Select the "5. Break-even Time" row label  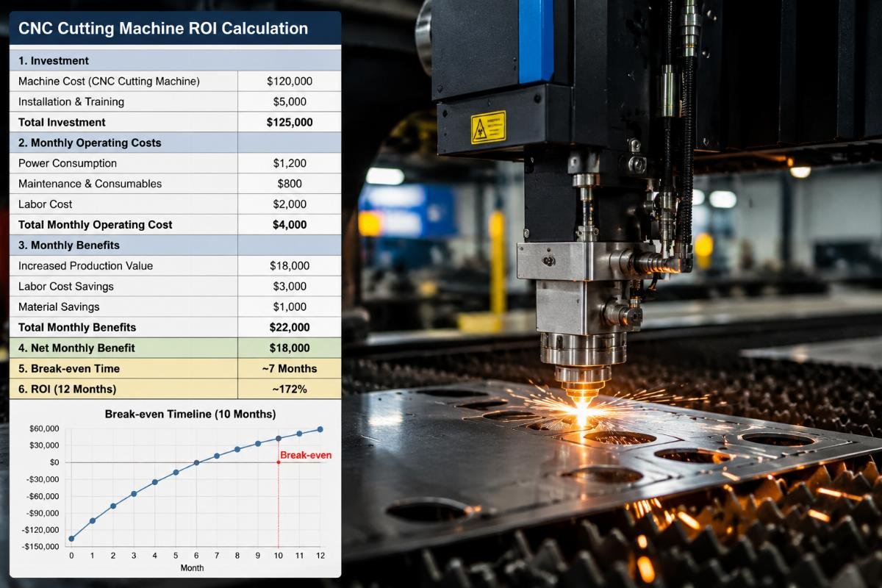click(69, 369)
